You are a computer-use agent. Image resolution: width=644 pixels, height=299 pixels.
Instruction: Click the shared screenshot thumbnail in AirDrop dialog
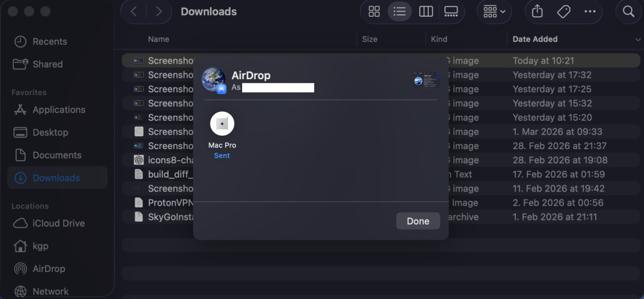tap(426, 80)
